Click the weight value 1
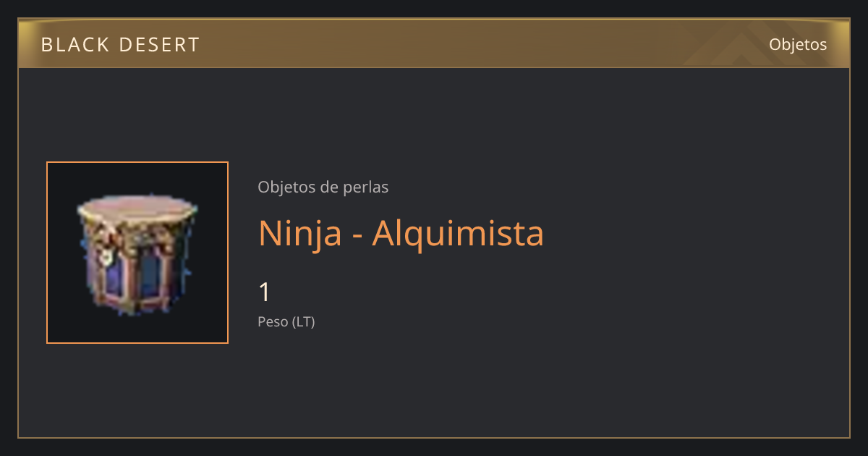868x456 pixels. 265,292
